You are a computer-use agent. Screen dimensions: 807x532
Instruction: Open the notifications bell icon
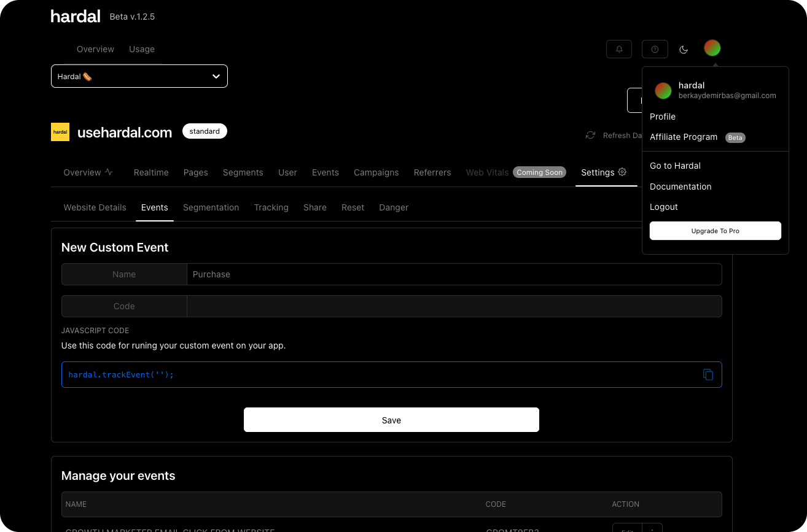point(619,49)
